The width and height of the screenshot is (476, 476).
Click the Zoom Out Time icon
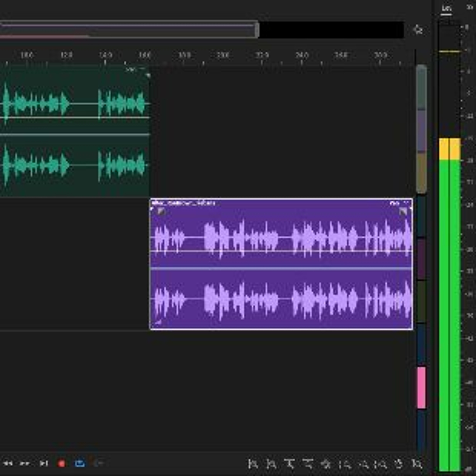click(x=308, y=464)
